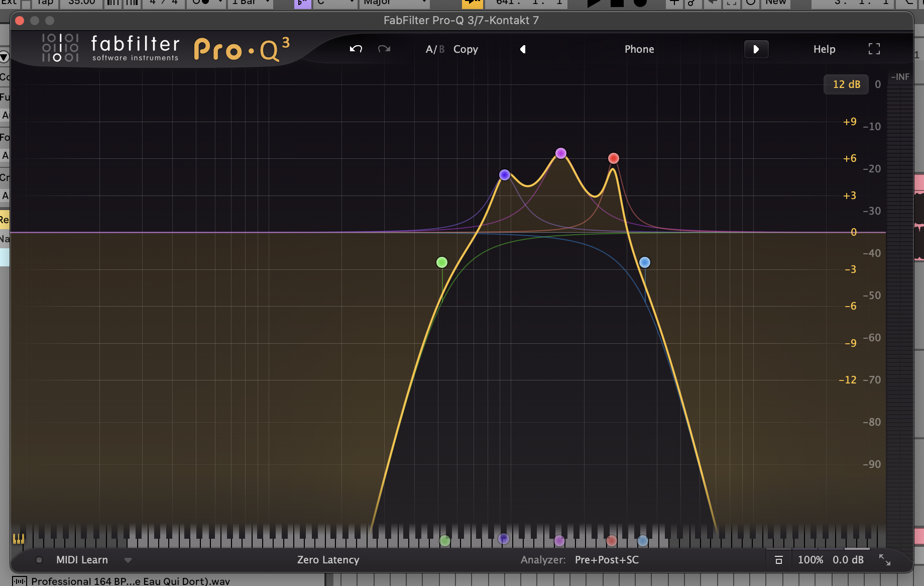Viewport: 924px width, 586px height.
Task: Select the green low-cut band node
Action: coord(442,262)
